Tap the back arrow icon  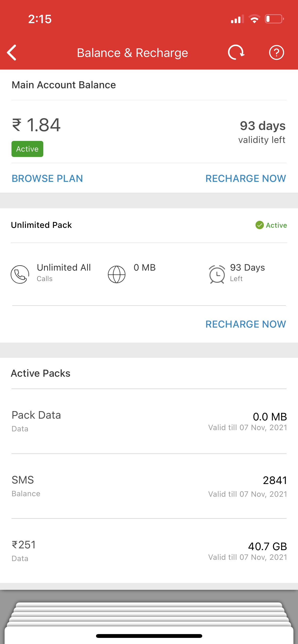tap(12, 53)
